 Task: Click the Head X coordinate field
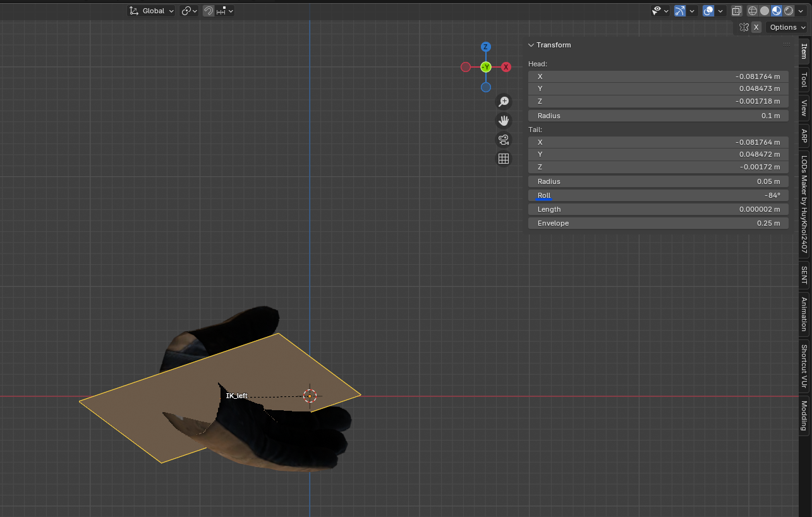click(x=658, y=76)
